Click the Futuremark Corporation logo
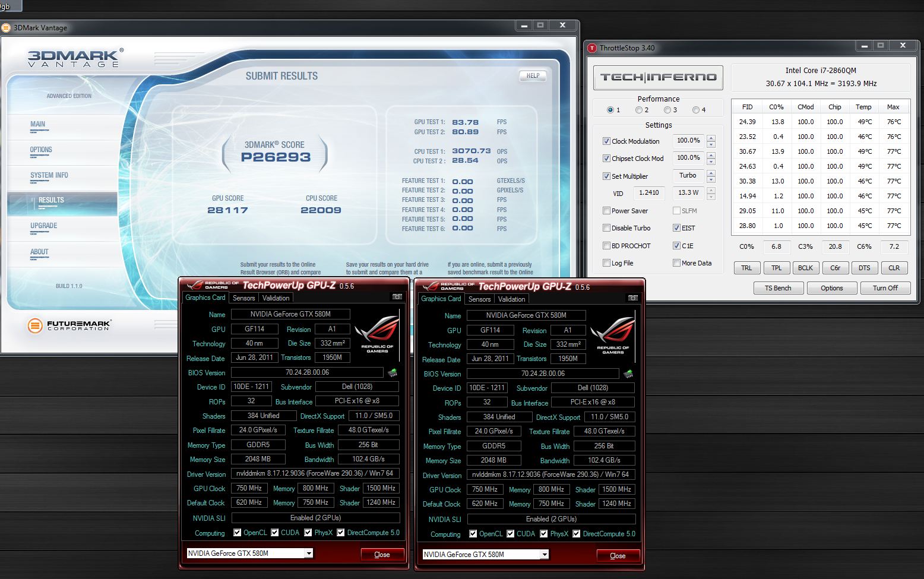This screenshot has width=924, height=579. [x=69, y=325]
